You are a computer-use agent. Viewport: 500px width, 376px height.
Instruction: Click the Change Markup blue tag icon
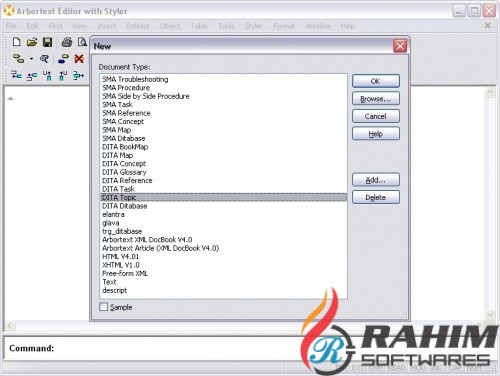[x=63, y=59]
